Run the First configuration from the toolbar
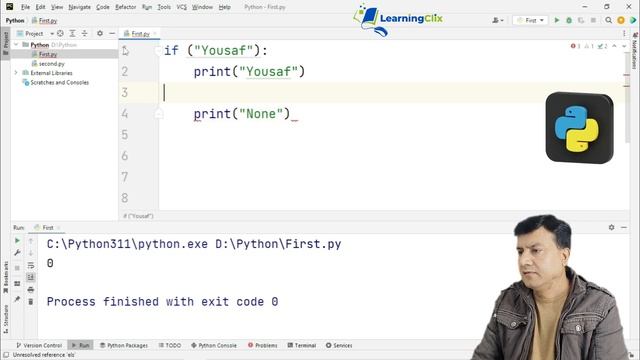The image size is (640, 360). click(x=556, y=20)
